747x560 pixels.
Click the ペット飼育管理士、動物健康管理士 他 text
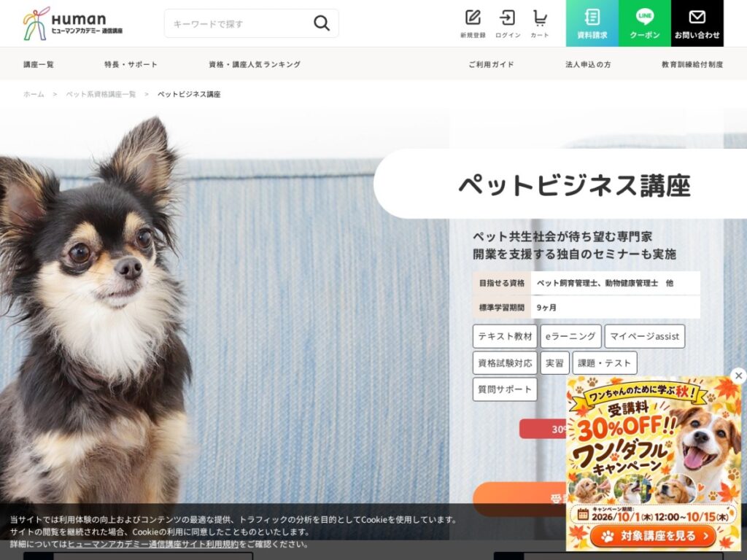point(605,283)
